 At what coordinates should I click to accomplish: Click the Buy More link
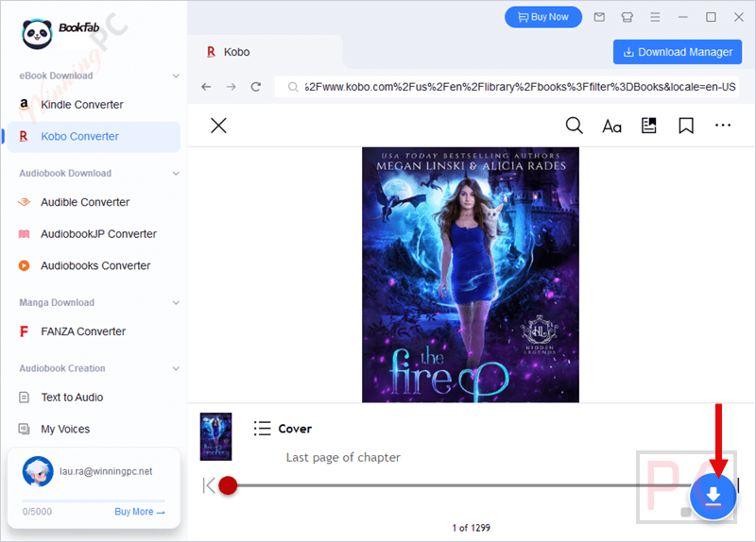coord(139,512)
